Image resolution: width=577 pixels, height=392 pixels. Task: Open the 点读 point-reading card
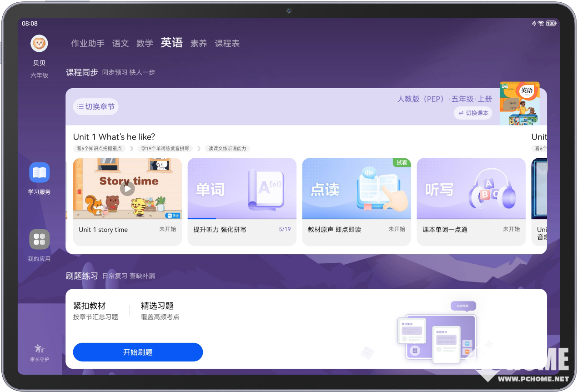356,189
